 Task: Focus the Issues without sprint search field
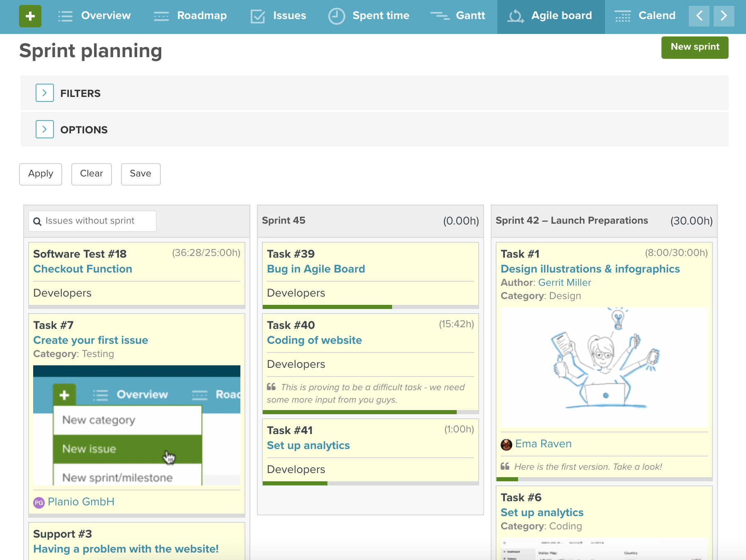pos(92,221)
